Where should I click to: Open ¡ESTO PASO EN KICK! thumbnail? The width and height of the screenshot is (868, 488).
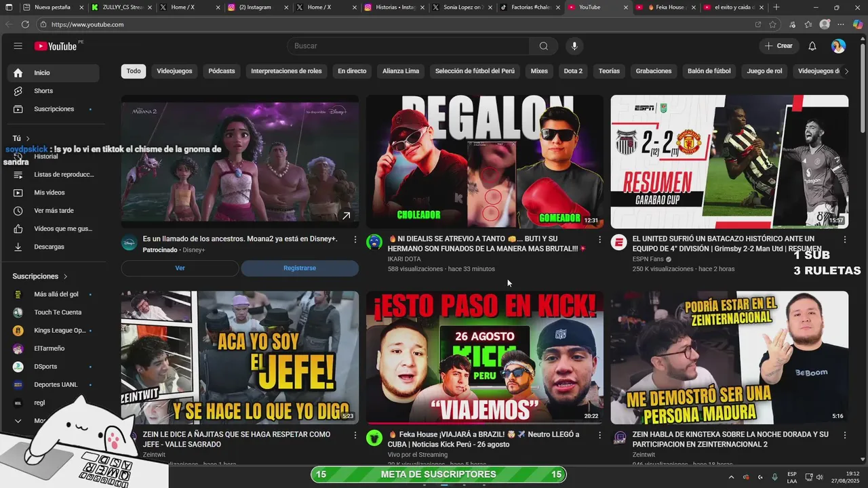[485, 358]
